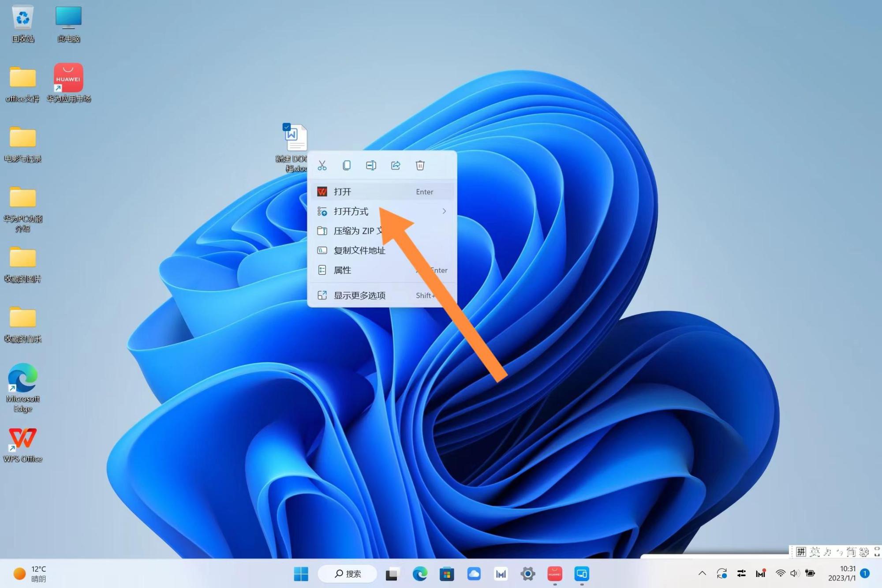Click the Copy icon in context menu
The width and height of the screenshot is (882, 588).
tap(347, 165)
